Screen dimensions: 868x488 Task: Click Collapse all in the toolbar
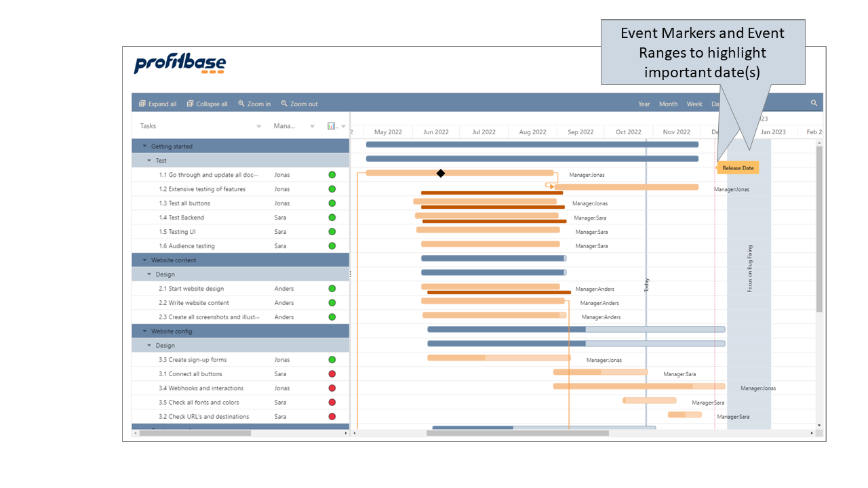207,104
